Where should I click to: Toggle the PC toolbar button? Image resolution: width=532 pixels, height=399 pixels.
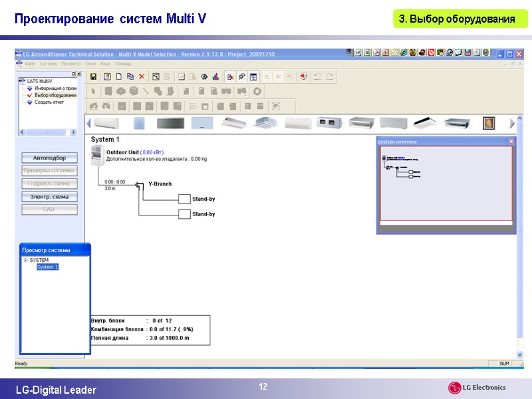pos(279,77)
